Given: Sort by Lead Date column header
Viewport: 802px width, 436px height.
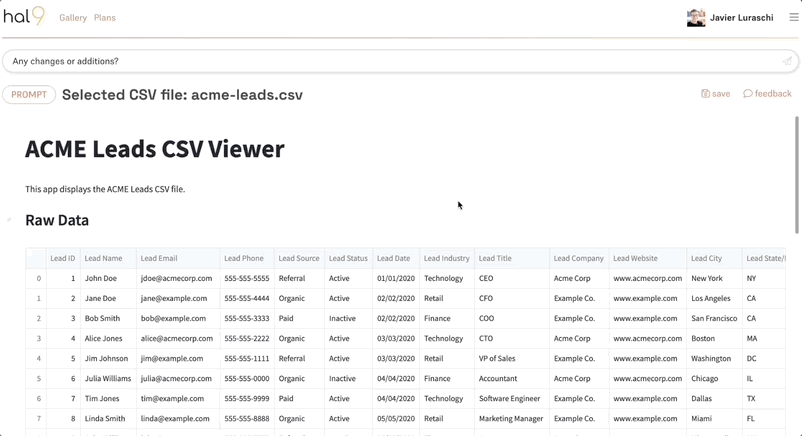Looking at the screenshot, I should [393, 258].
